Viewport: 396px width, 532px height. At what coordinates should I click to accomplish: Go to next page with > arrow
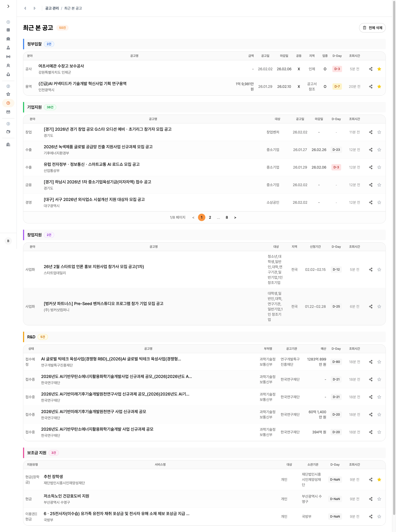pyautogui.click(x=235, y=217)
